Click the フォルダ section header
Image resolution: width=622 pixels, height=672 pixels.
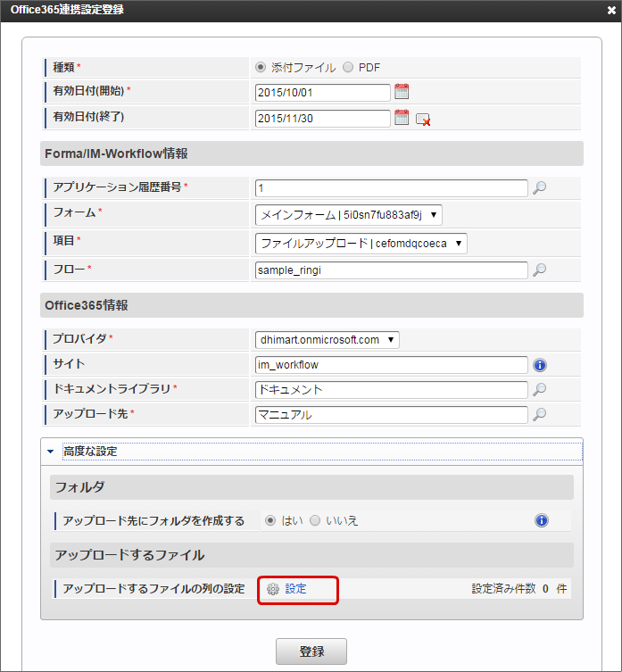coord(311,487)
